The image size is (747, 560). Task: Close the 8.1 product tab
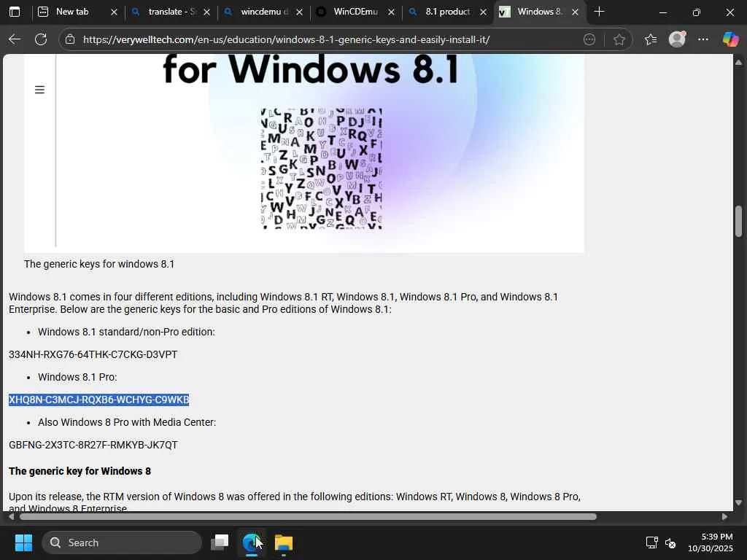(483, 12)
